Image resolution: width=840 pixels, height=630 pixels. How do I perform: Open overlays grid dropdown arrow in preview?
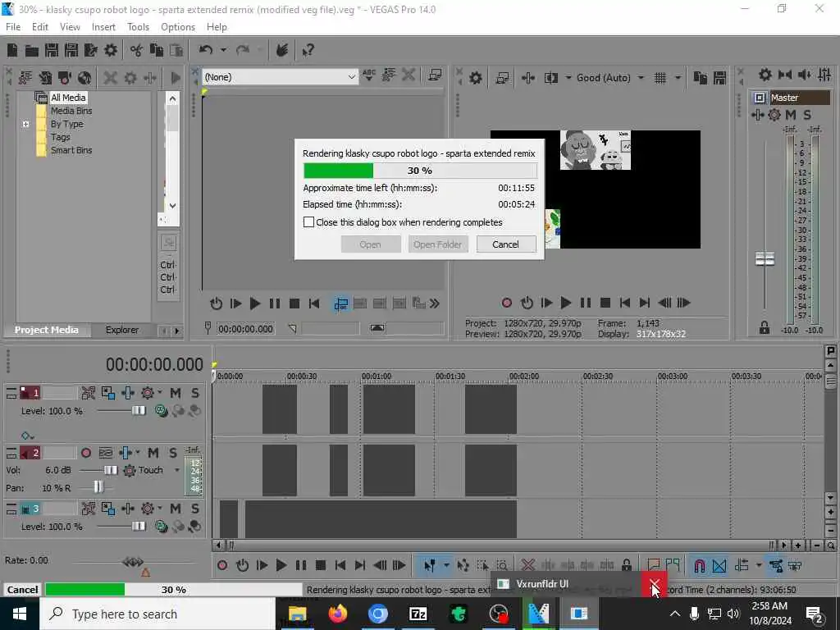(x=678, y=78)
